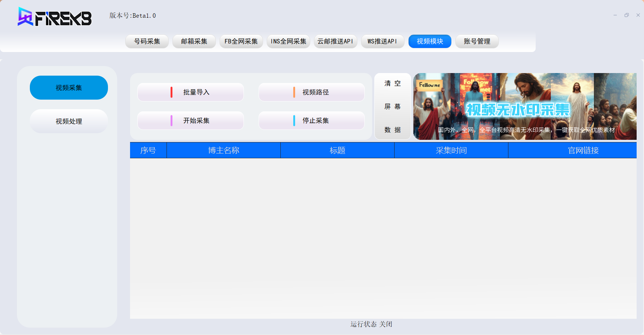Click the 采集时间 column header
644x335 pixels.
[451, 151]
